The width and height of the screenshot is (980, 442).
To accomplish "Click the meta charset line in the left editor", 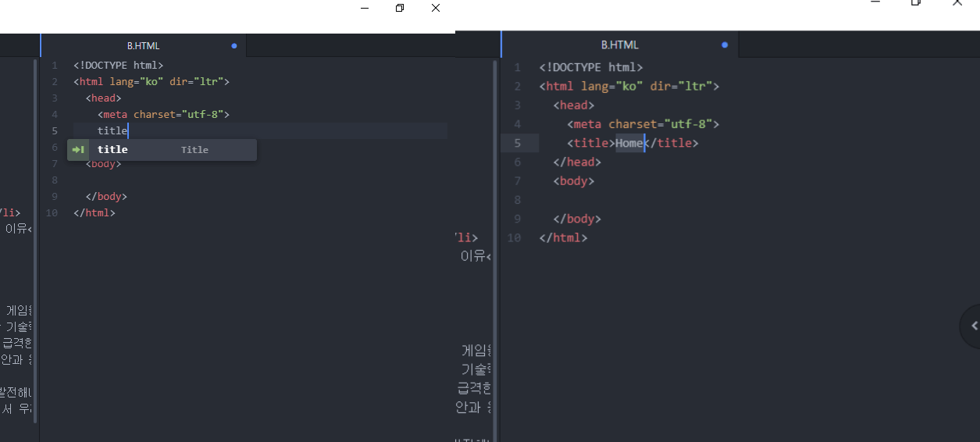I will click(x=163, y=115).
